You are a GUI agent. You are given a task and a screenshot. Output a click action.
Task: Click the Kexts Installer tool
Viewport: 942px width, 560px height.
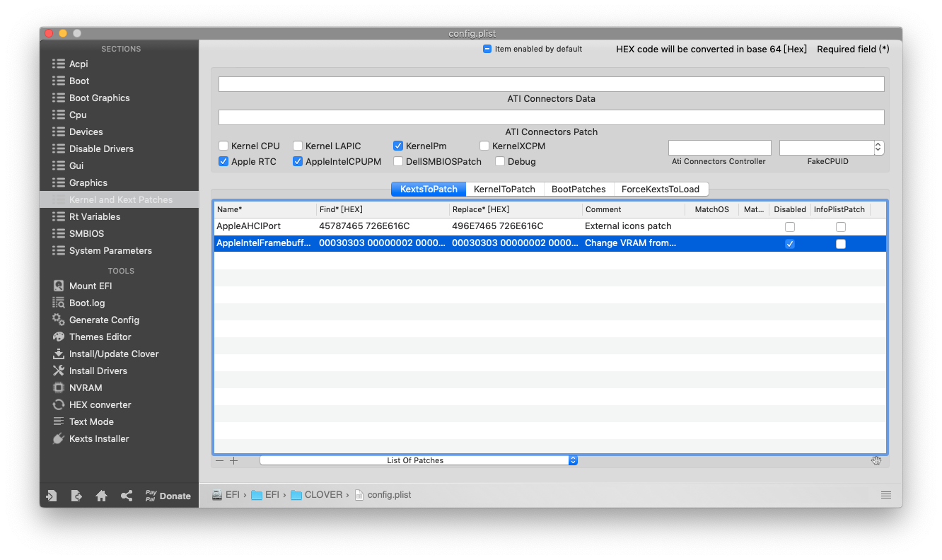[x=98, y=438]
